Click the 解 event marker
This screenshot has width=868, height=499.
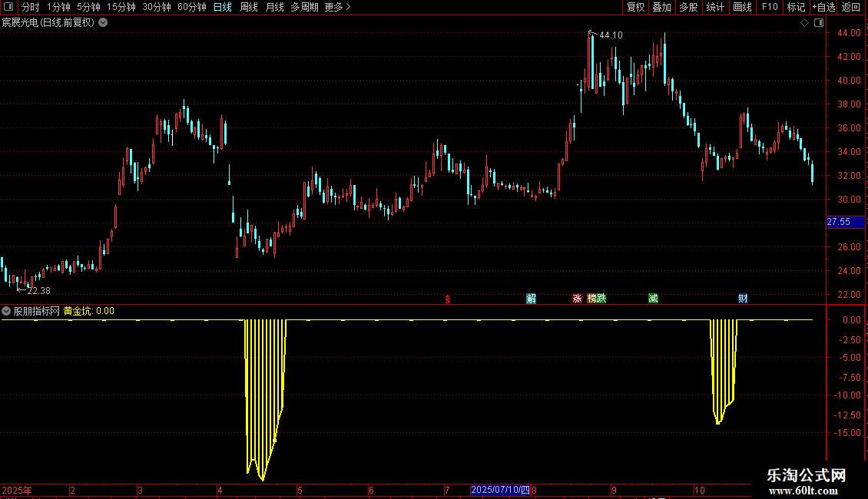pyautogui.click(x=531, y=299)
